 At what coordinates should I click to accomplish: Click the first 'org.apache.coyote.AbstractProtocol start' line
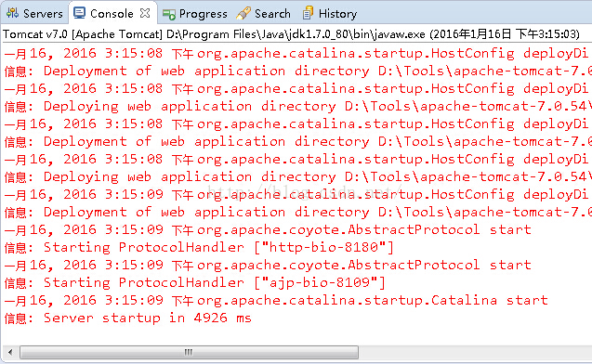coord(268,229)
